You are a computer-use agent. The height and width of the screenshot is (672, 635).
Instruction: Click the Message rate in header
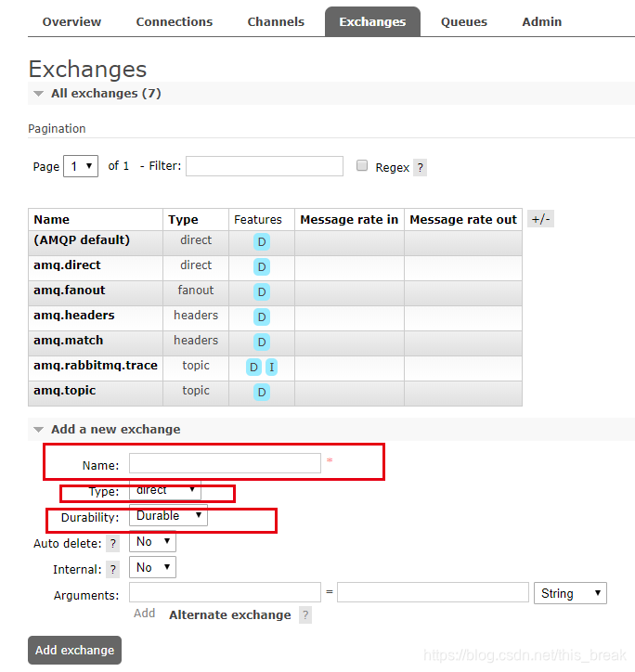349,219
